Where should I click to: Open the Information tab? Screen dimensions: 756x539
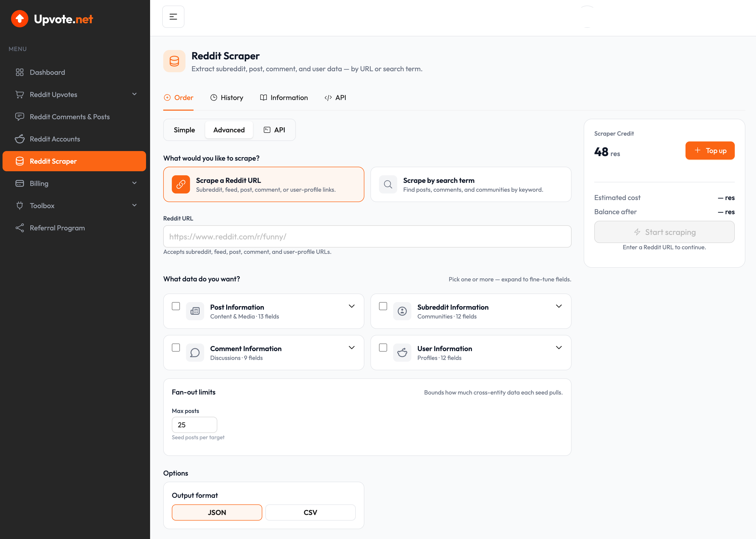tap(284, 97)
